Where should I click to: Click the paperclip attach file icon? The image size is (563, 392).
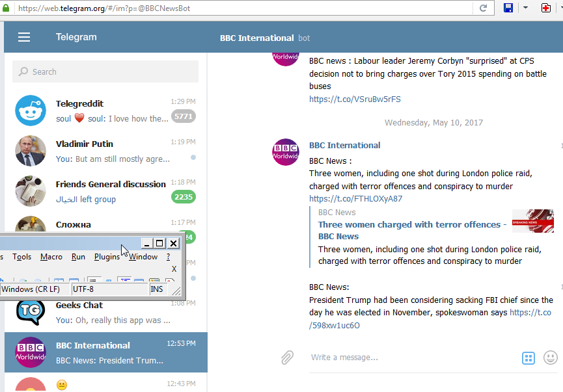click(x=287, y=358)
